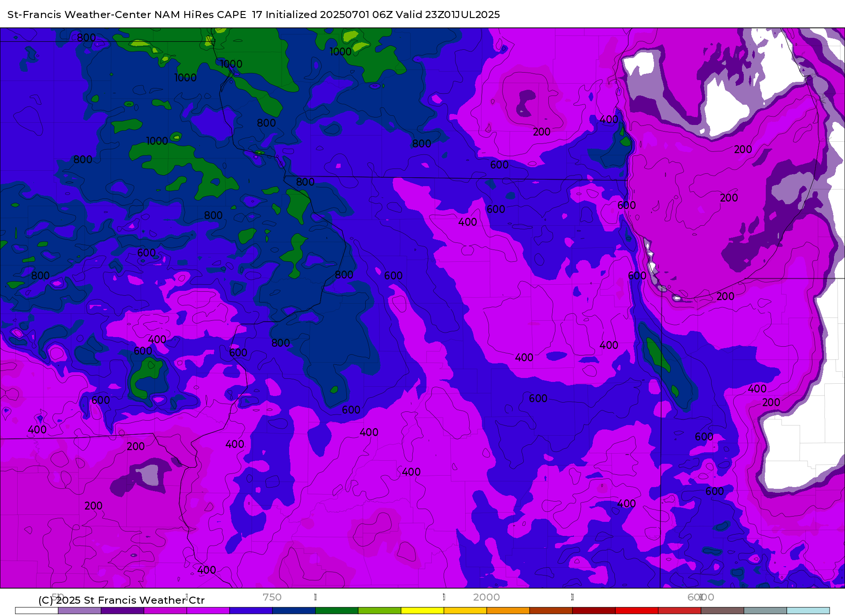Click the dark green legend swatch
Viewport: 845px width, 616px height.
click(x=337, y=611)
